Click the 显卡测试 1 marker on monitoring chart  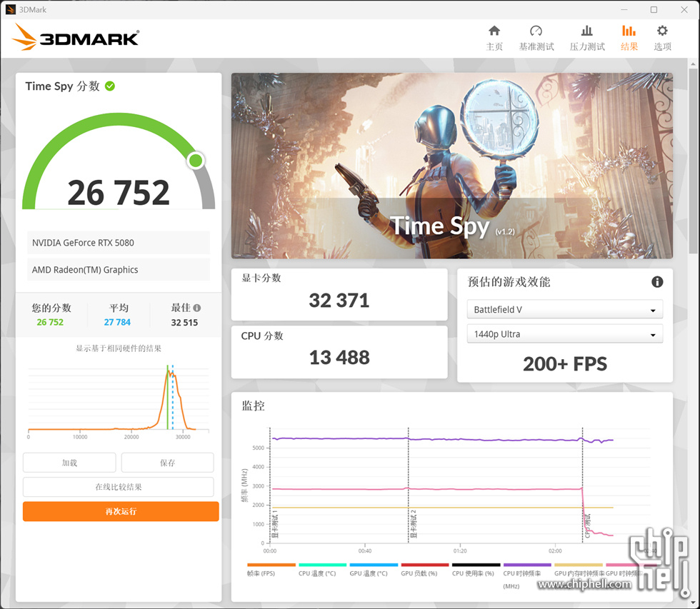pyautogui.click(x=275, y=524)
